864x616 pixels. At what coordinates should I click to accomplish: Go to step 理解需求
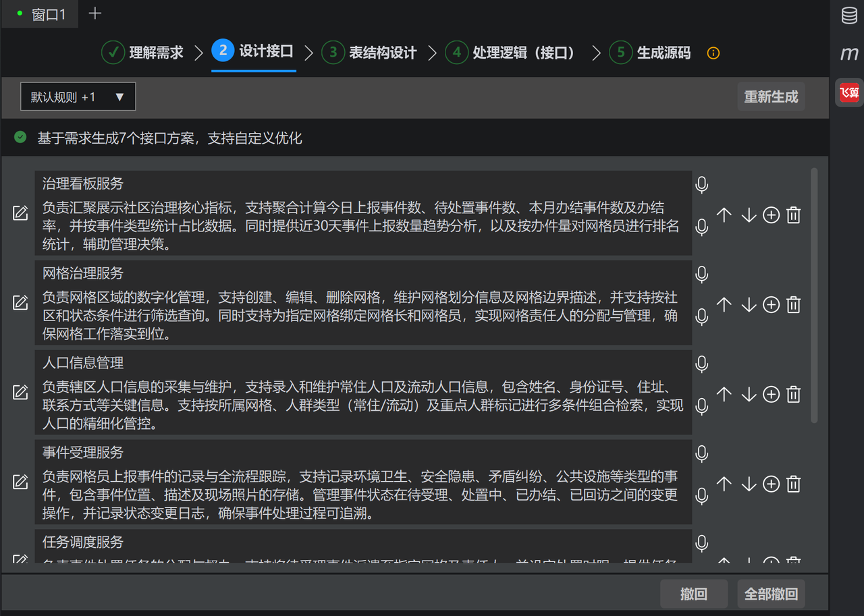142,53
